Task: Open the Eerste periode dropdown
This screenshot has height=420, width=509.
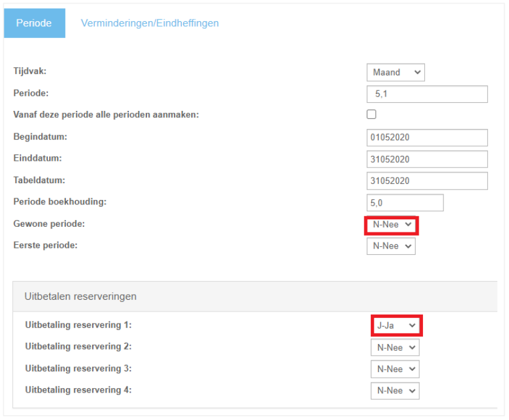Action: pyautogui.click(x=391, y=246)
